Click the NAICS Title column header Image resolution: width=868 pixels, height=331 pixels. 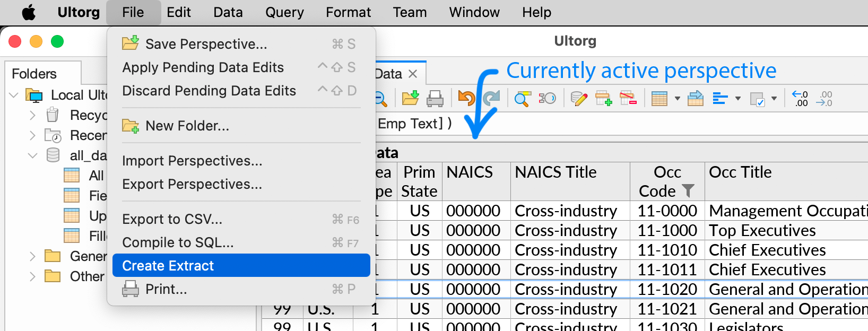point(570,181)
